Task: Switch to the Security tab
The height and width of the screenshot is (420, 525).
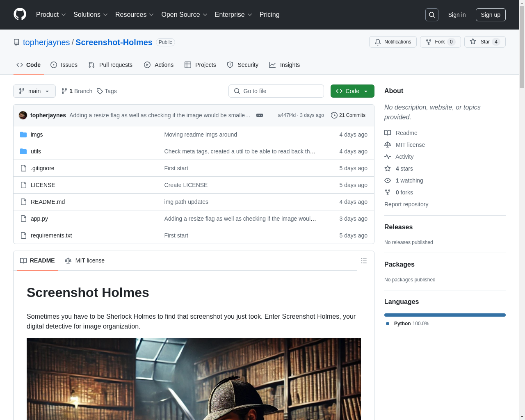Action: [243, 65]
